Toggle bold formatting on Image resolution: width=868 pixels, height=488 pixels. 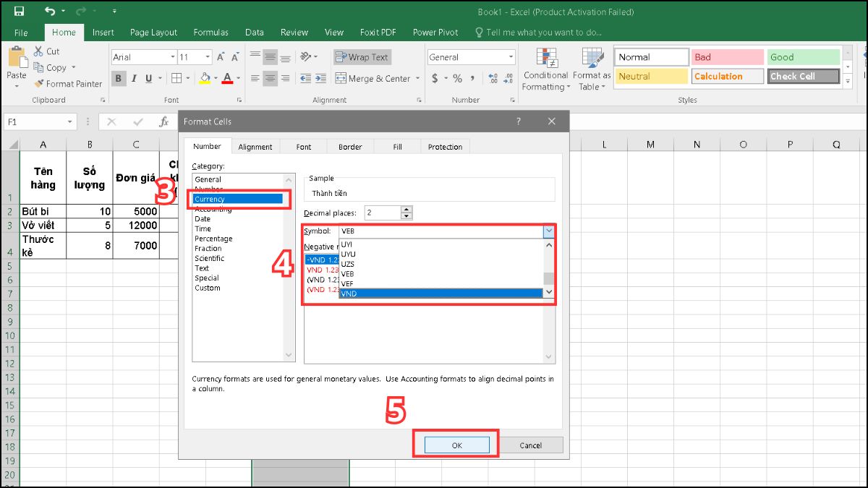(x=119, y=78)
